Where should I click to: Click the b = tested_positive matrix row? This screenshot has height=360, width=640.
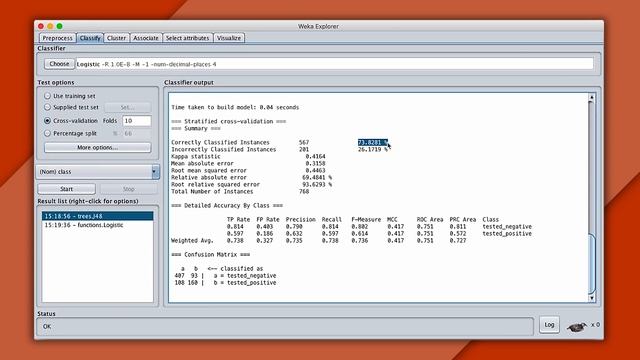[225, 283]
